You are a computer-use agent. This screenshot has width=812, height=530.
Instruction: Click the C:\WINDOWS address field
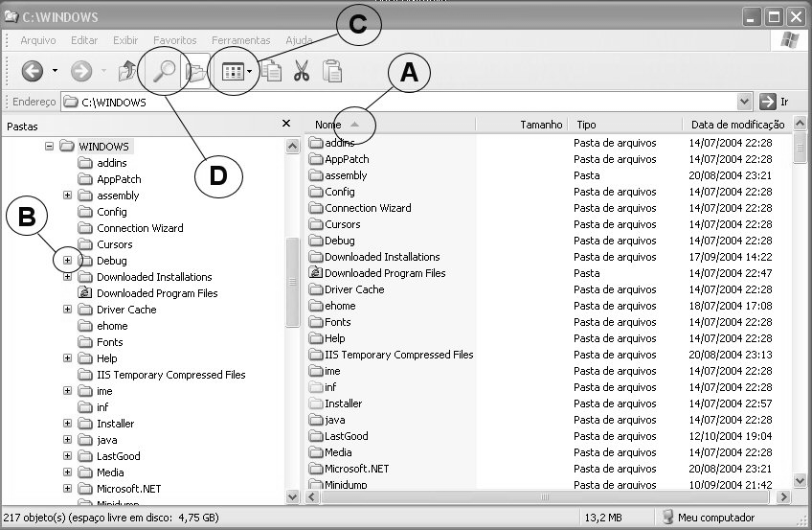(x=398, y=102)
